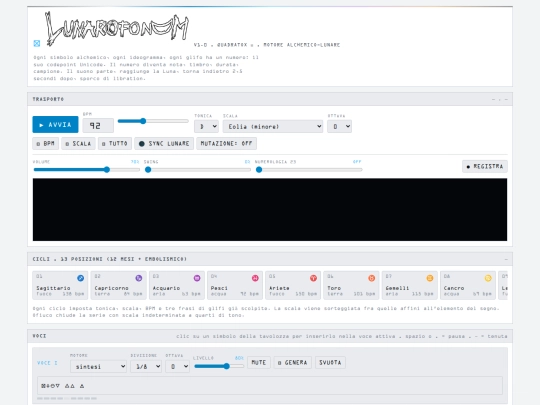
Task: Randomize everything with TUTTO button
Action: pyautogui.click(x=115, y=144)
